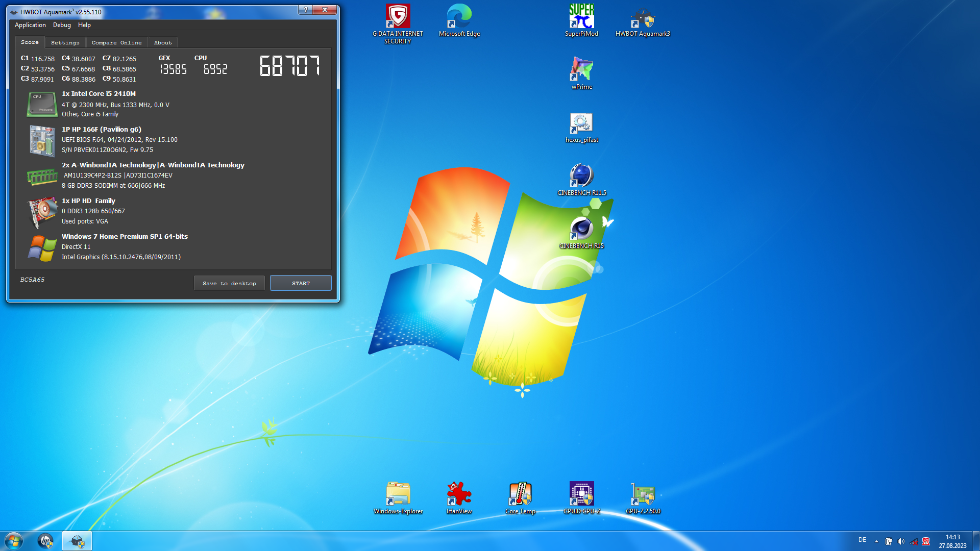Select IrfanView desktop icon
This screenshot has height=551, width=980.
459,498
